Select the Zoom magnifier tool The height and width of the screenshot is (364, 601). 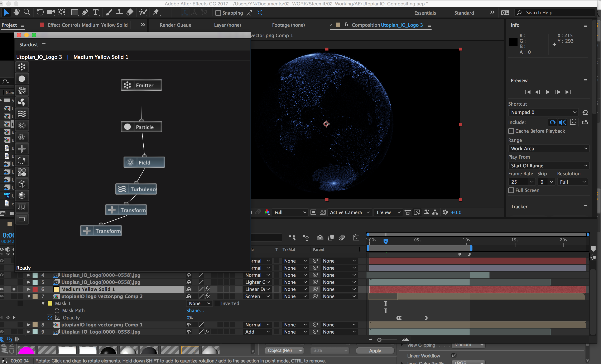point(27,12)
